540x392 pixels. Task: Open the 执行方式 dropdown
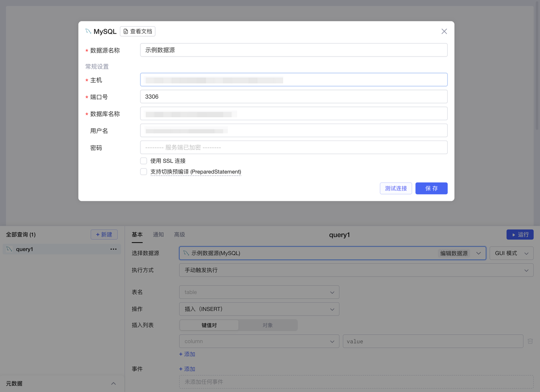click(356, 270)
